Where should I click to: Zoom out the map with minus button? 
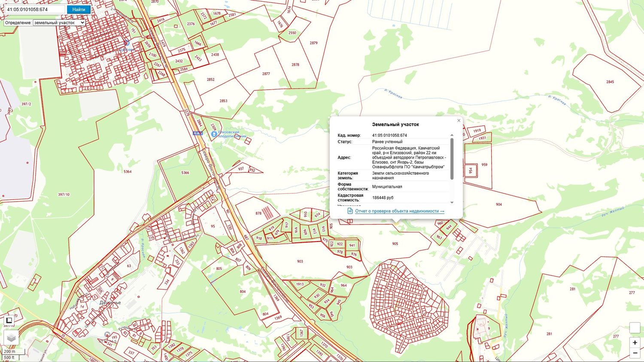click(635, 353)
